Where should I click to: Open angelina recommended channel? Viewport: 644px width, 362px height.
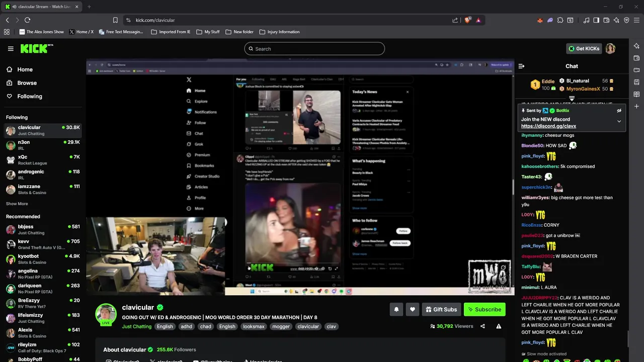pyautogui.click(x=42, y=274)
